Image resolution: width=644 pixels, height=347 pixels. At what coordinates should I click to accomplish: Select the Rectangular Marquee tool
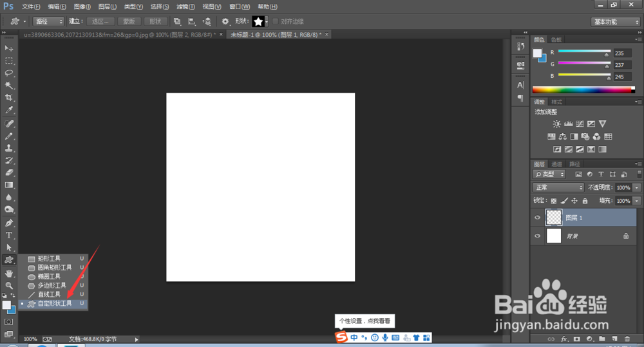[x=8, y=61]
